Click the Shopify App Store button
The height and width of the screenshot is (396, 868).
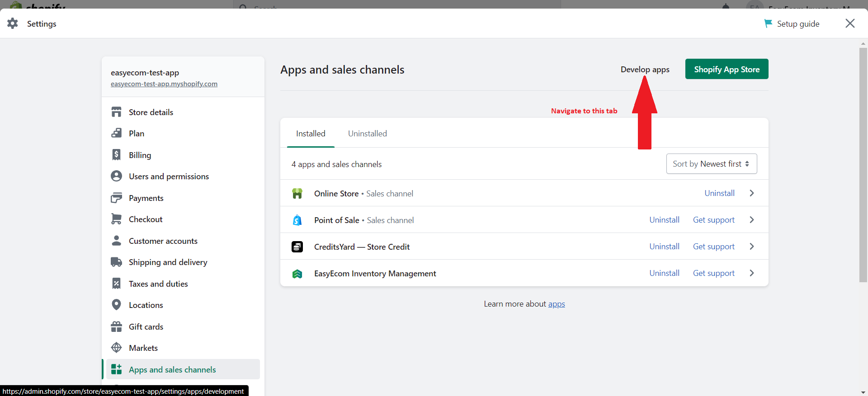726,69
